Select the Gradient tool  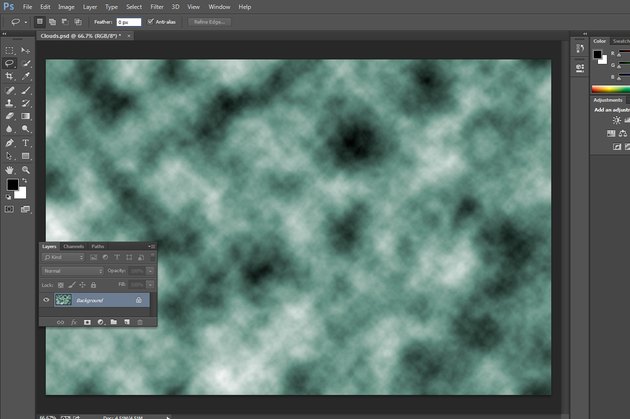[26, 116]
